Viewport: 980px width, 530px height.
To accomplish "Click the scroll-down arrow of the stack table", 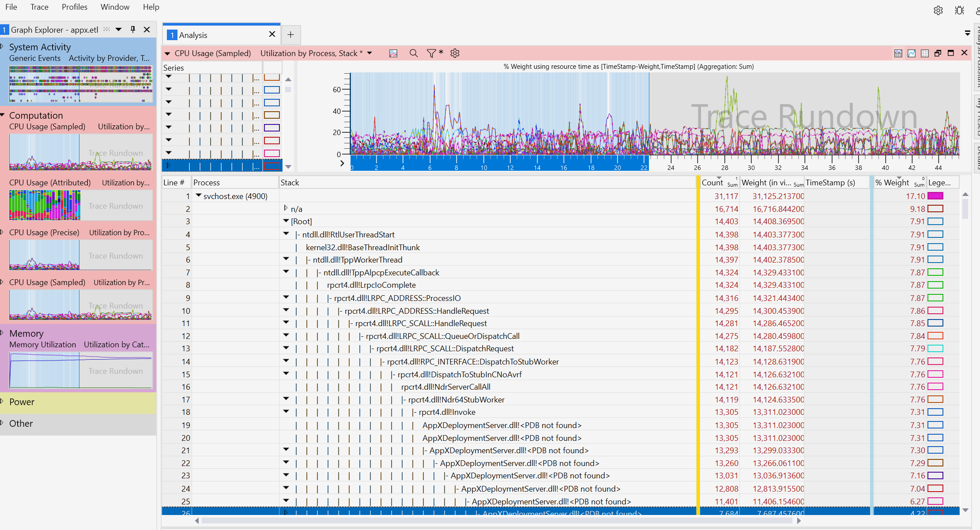I will [x=965, y=510].
